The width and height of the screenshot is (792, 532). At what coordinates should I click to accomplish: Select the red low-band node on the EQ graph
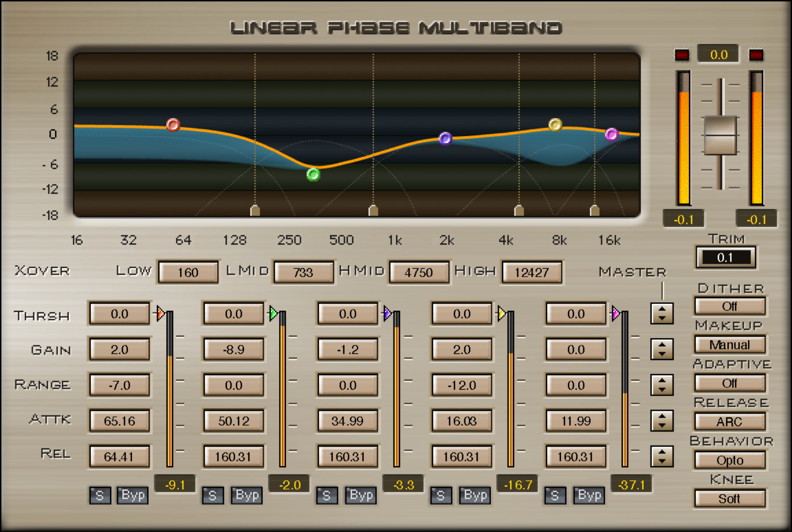point(174,125)
